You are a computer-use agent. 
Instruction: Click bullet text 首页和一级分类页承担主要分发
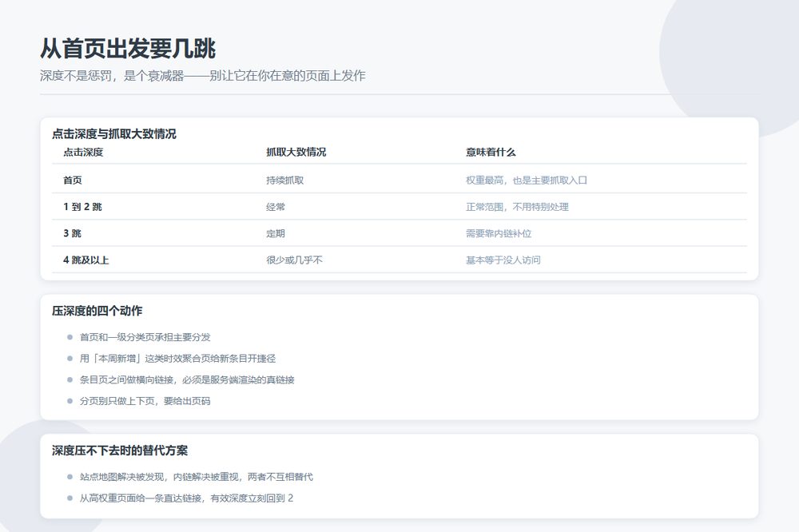coord(145,337)
